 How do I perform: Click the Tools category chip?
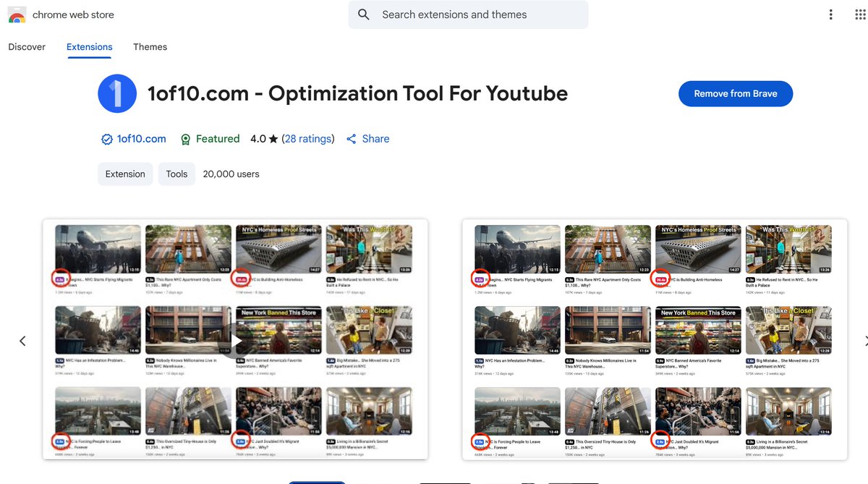point(176,174)
